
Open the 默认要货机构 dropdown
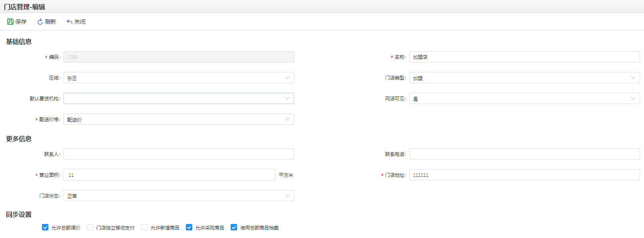(179, 98)
